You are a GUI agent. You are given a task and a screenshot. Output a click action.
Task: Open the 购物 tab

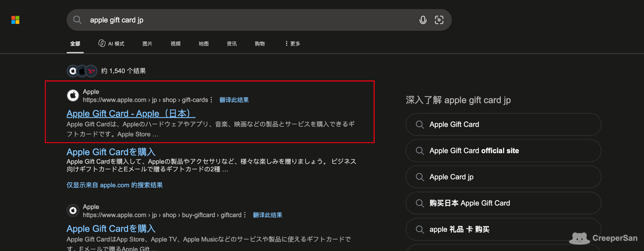point(260,44)
